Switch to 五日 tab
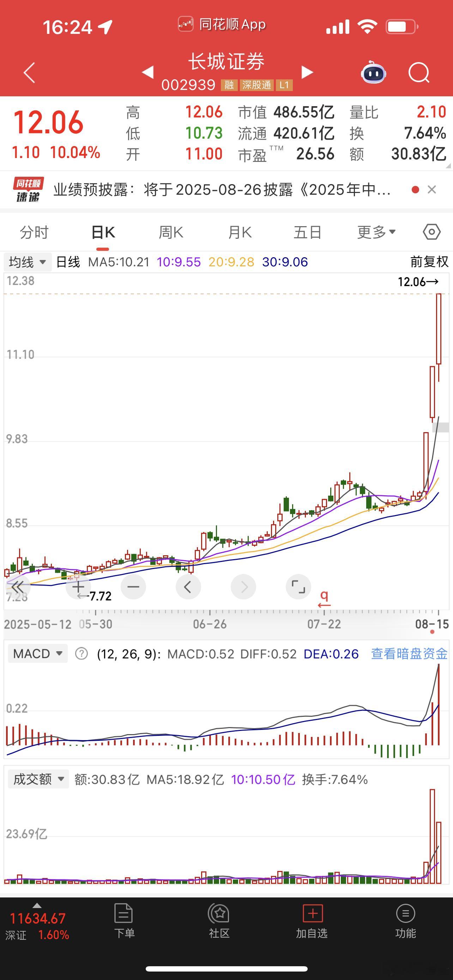The height and width of the screenshot is (980, 453). (x=308, y=232)
